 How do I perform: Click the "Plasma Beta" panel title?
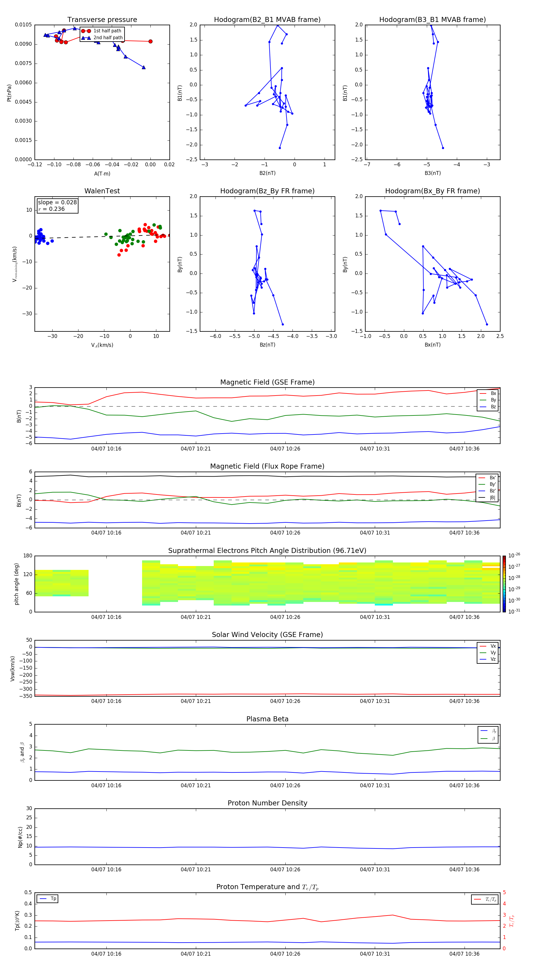(x=267, y=719)
